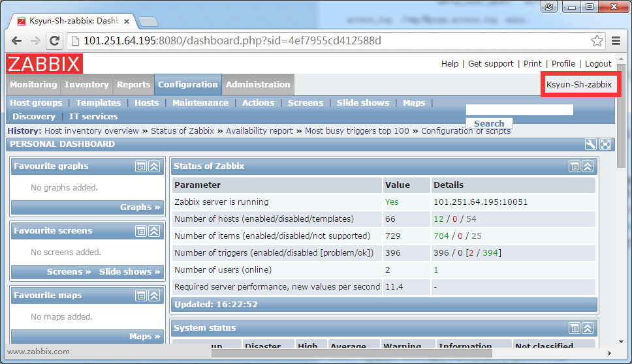Collapse the Favourite graphs widget

(154, 166)
